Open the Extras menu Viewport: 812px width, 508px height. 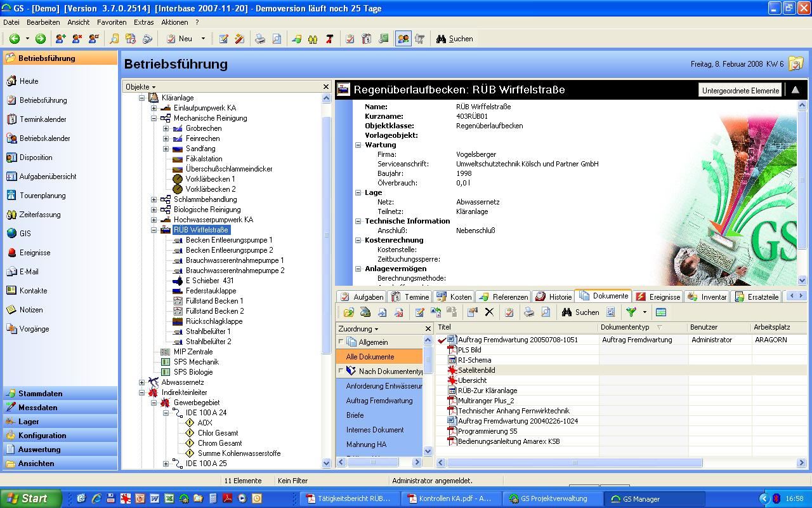pos(143,22)
